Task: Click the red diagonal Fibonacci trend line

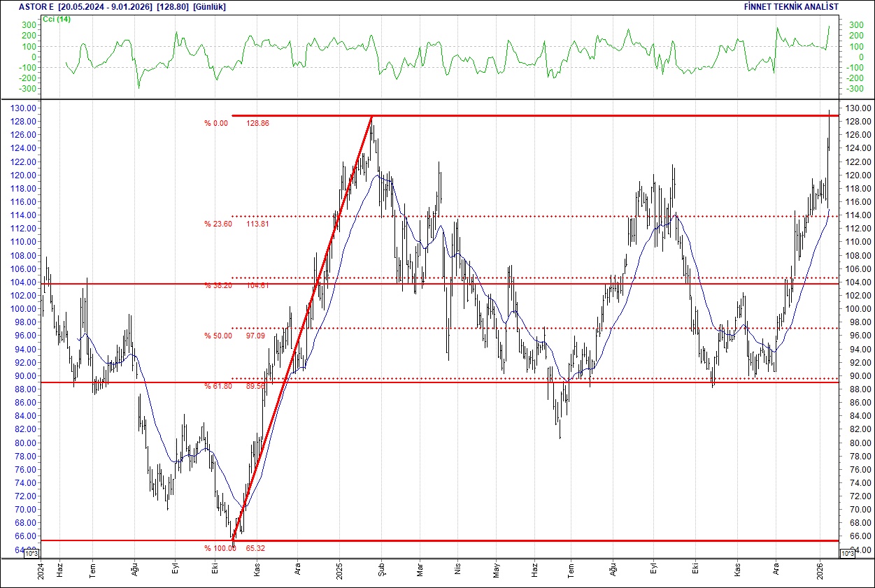Action: coord(301,330)
